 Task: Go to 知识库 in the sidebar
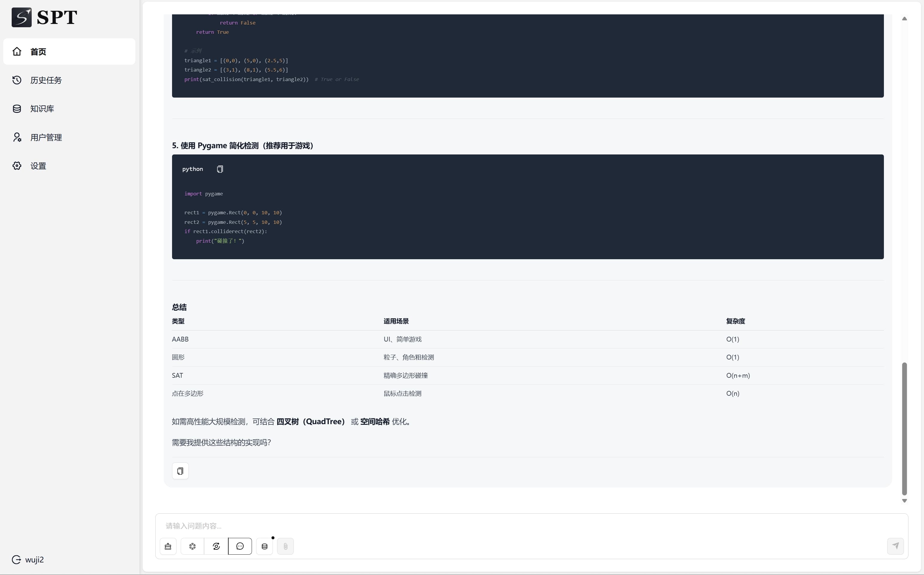click(x=42, y=109)
